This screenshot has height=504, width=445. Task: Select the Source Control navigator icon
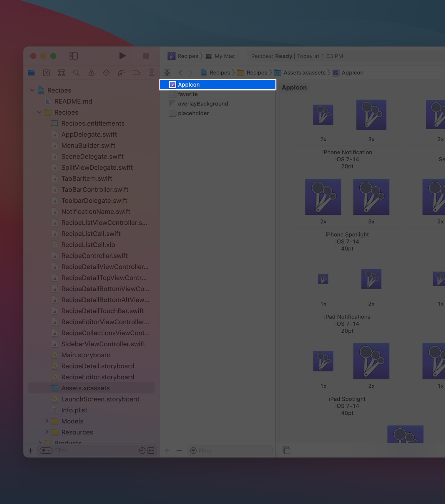coord(47,73)
